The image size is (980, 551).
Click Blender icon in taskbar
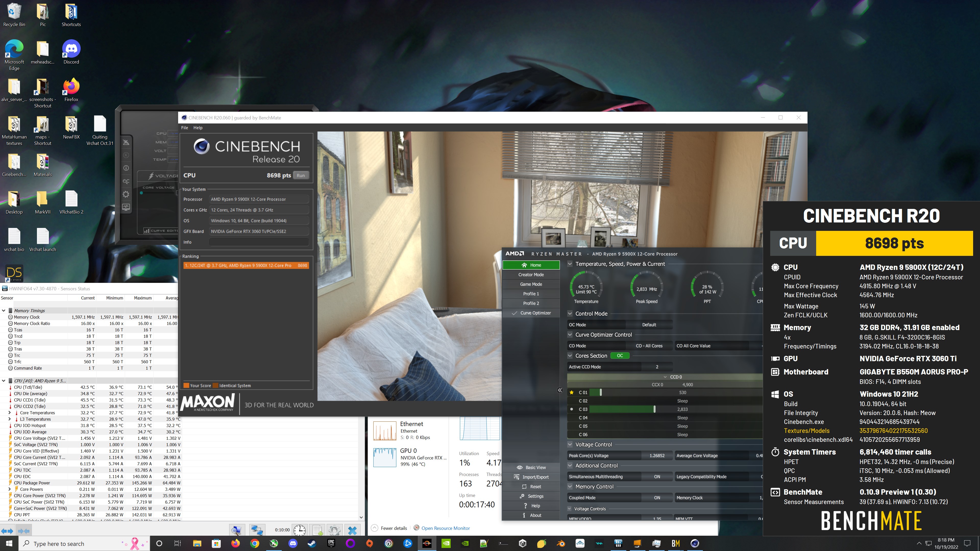tap(561, 543)
